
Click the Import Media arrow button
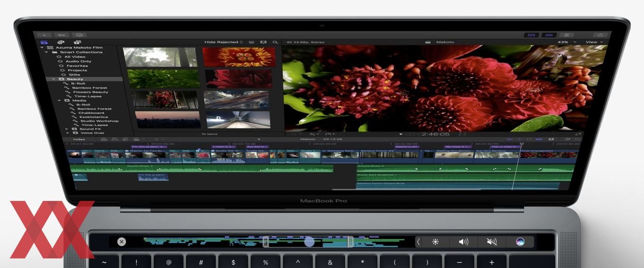[x=45, y=35]
